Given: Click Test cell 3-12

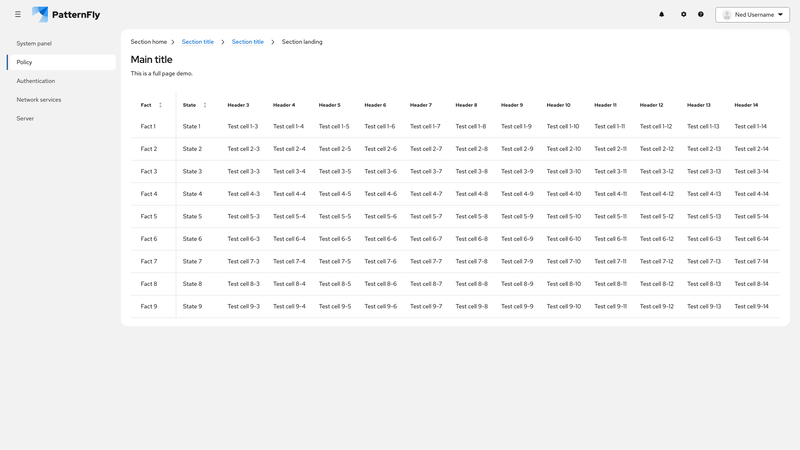Looking at the screenshot, I should tap(657, 171).
